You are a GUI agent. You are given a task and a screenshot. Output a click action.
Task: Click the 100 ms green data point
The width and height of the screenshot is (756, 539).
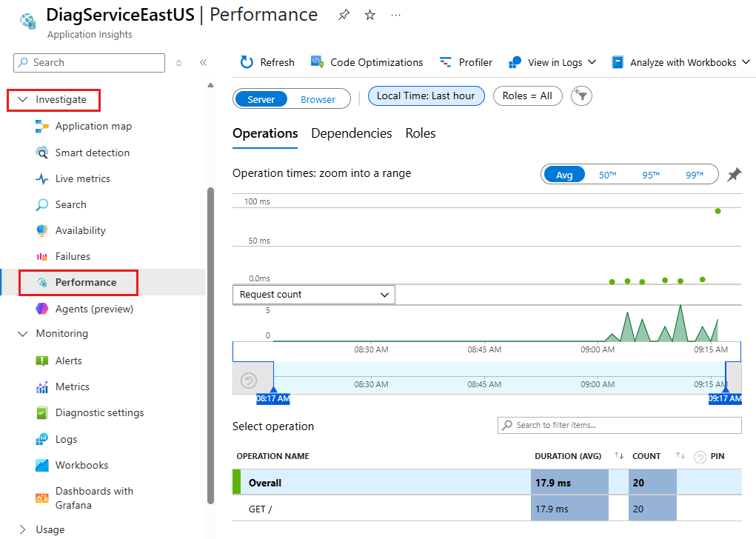tap(718, 211)
